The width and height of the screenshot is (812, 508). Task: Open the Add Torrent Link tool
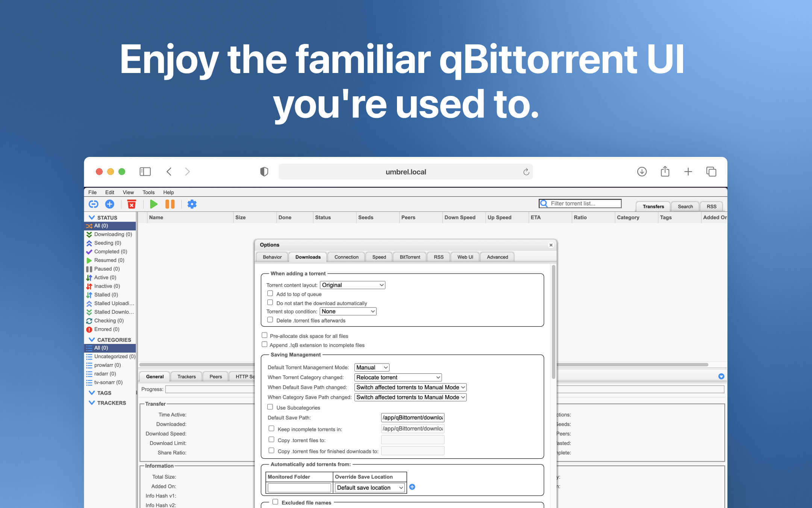[93, 204]
